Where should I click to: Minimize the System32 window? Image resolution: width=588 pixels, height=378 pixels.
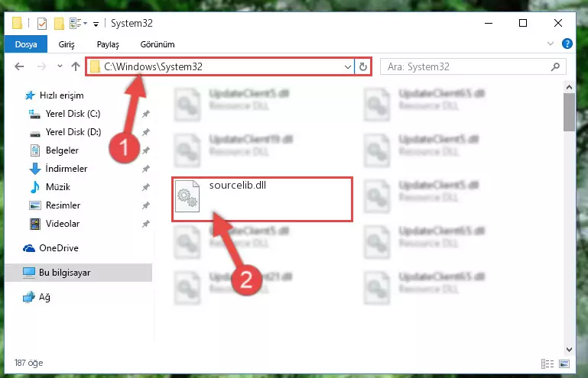489,23
